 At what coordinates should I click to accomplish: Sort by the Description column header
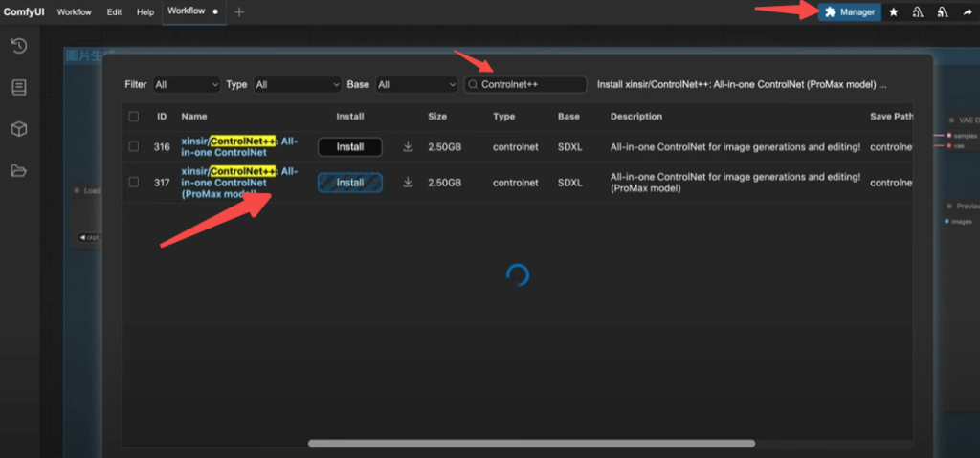coord(636,117)
